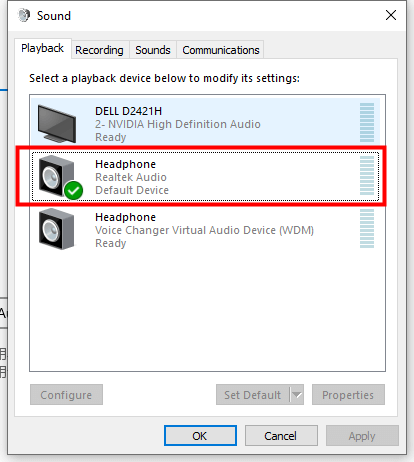This screenshot has width=414, height=462.
Task: Click the Realtek Audio headphone speaker icon
Action: point(57,176)
